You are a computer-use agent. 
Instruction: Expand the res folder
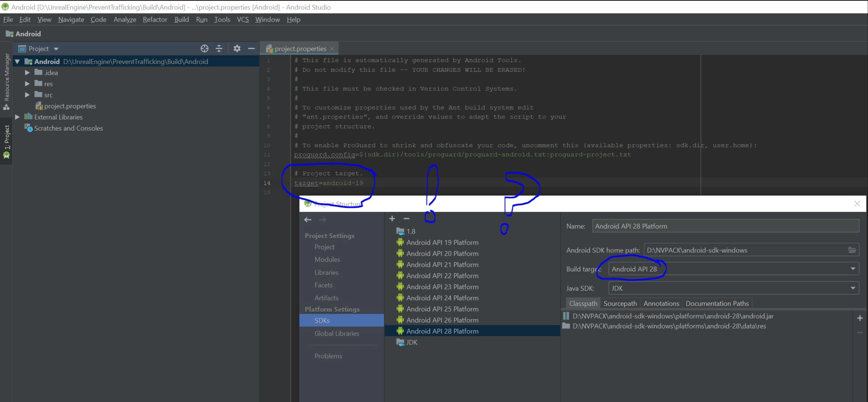point(27,84)
